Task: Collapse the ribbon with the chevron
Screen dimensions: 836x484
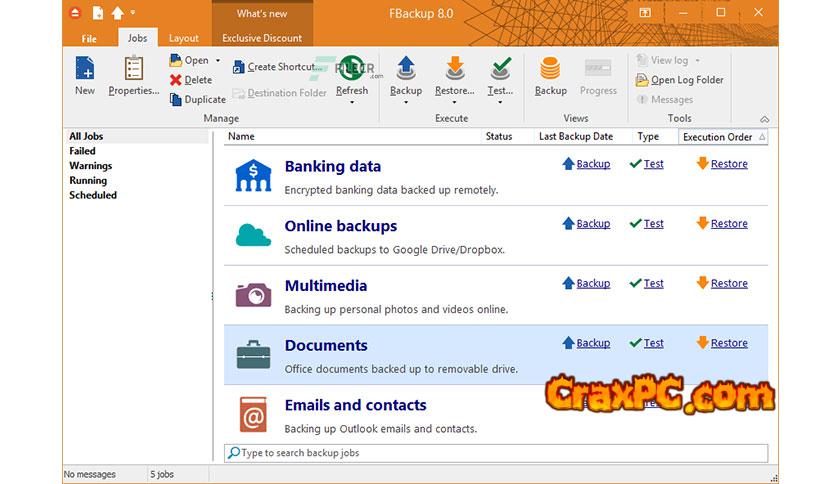Action: pyautogui.click(x=764, y=119)
